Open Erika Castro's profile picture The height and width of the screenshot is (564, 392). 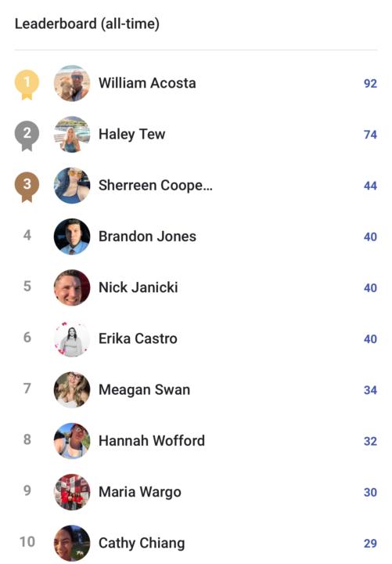pos(72,339)
